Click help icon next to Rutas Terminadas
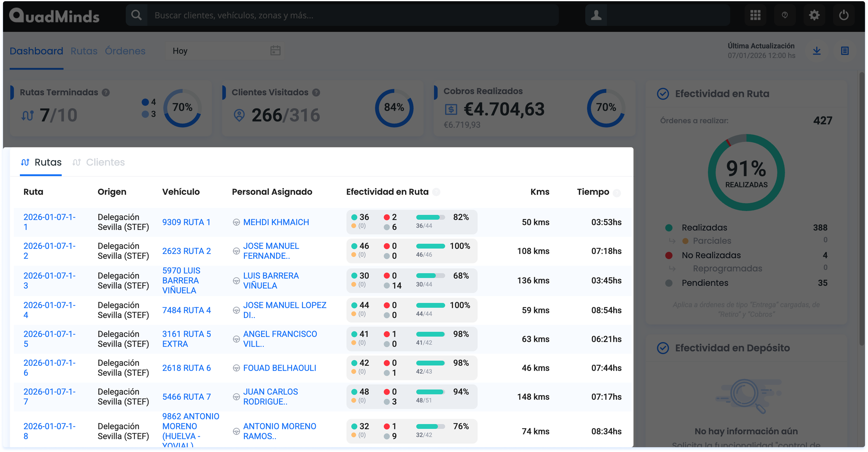The width and height of the screenshot is (868, 452). [x=106, y=92]
